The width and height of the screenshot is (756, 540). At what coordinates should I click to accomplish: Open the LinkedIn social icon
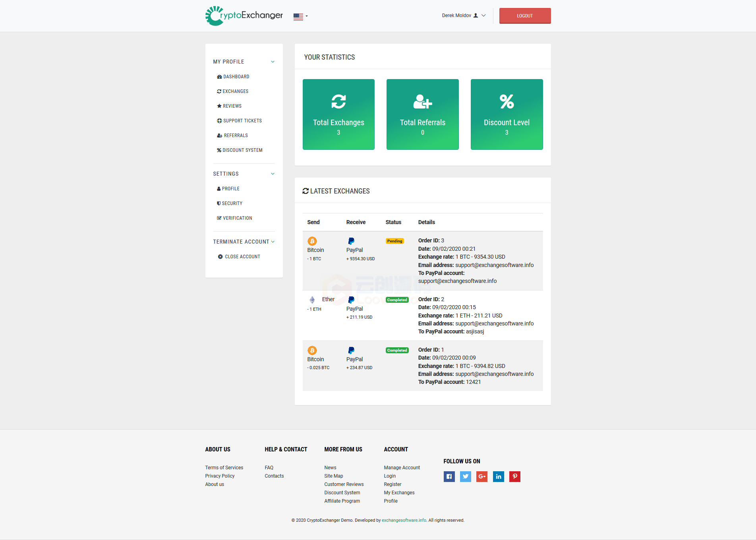coord(498,476)
